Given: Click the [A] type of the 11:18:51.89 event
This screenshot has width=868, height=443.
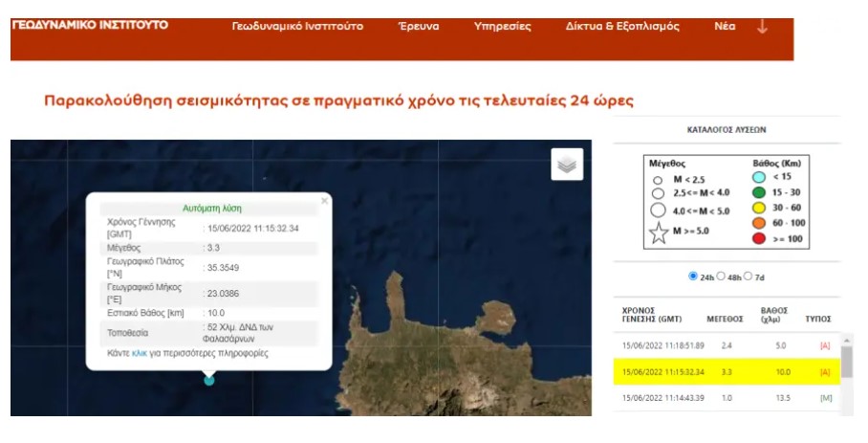Looking at the screenshot, I should (x=825, y=345).
